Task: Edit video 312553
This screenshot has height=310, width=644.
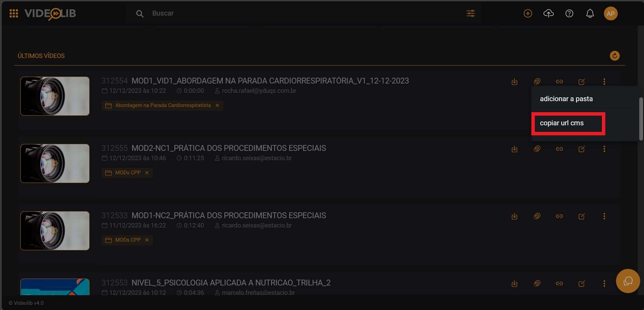Action: [582, 283]
